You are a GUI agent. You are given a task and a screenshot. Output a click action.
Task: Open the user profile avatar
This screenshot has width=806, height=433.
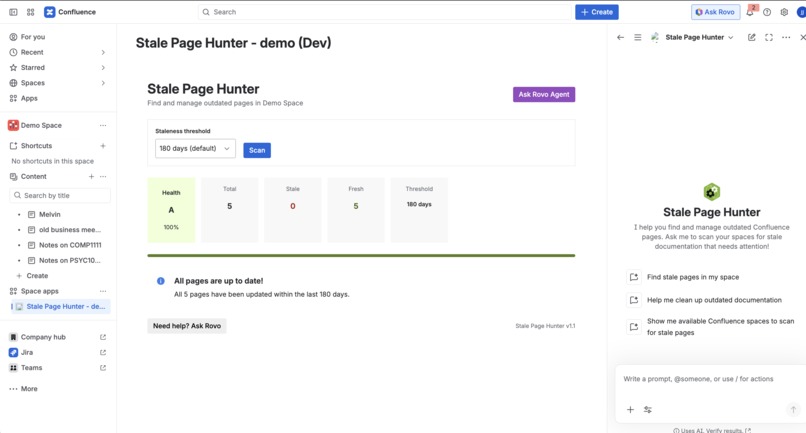tap(801, 12)
